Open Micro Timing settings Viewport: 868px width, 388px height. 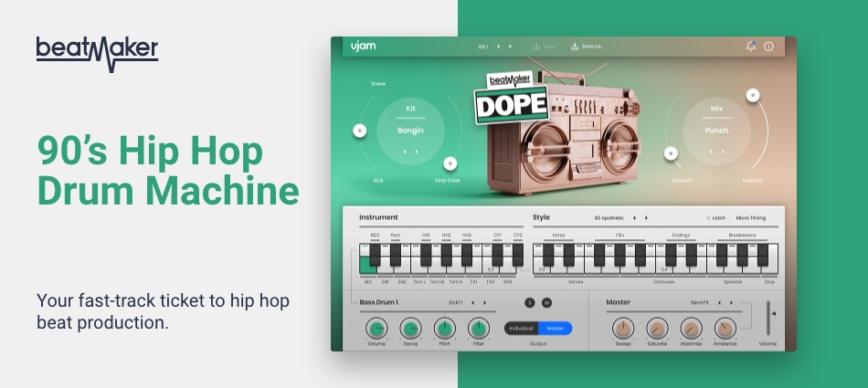pos(751,218)
